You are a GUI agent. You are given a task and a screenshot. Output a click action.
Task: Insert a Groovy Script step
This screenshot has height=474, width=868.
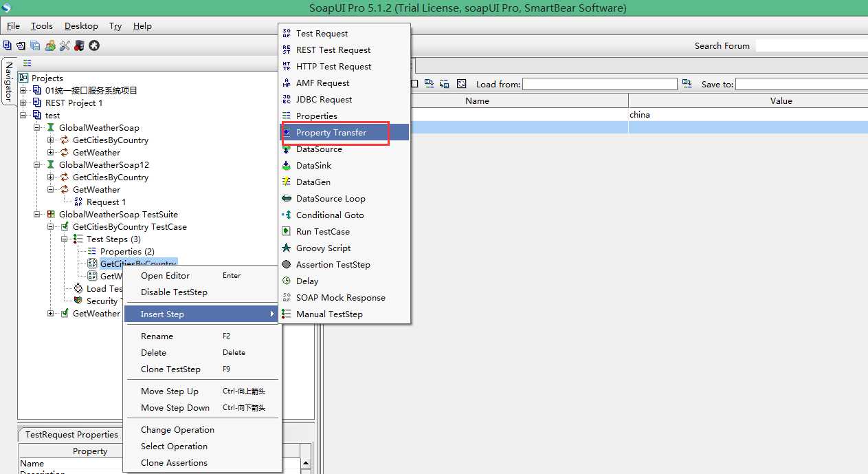(x=344, y=248)
